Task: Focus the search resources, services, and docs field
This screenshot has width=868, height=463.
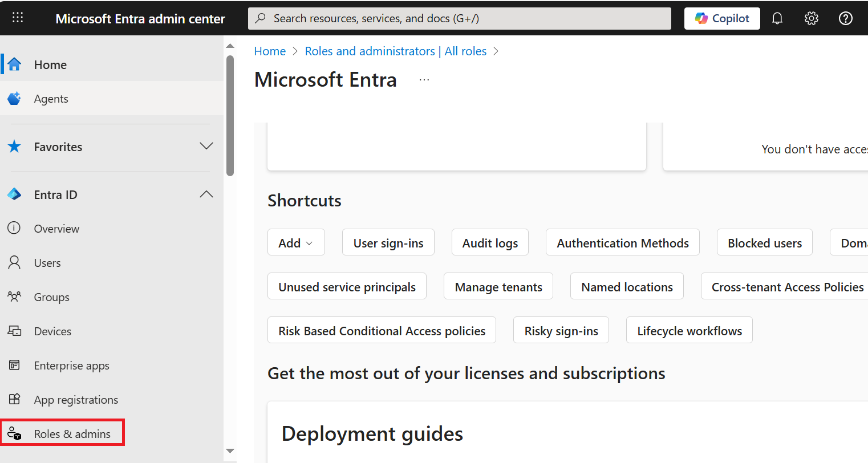Action: (460, 18)
